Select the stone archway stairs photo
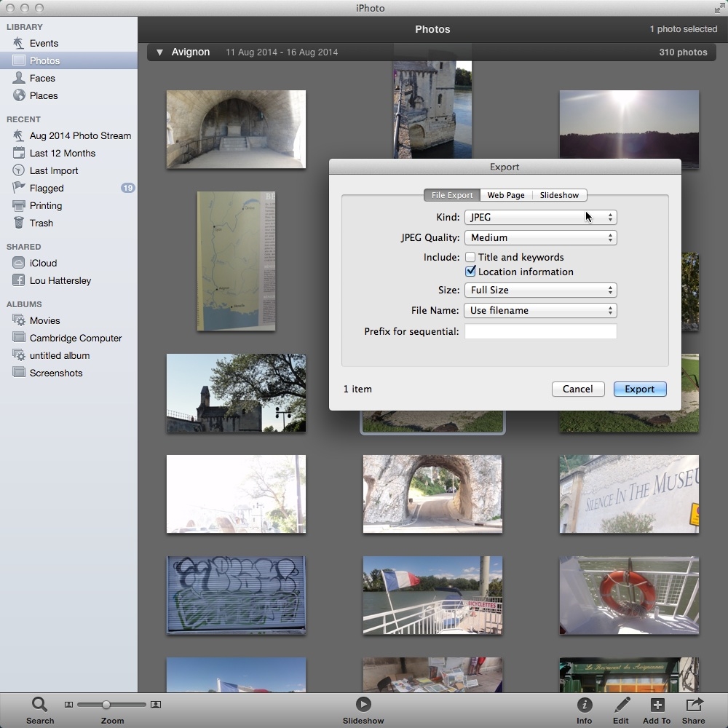Image resolution: width=728 pixels, height=728 pixels. (x=237, y=129)
